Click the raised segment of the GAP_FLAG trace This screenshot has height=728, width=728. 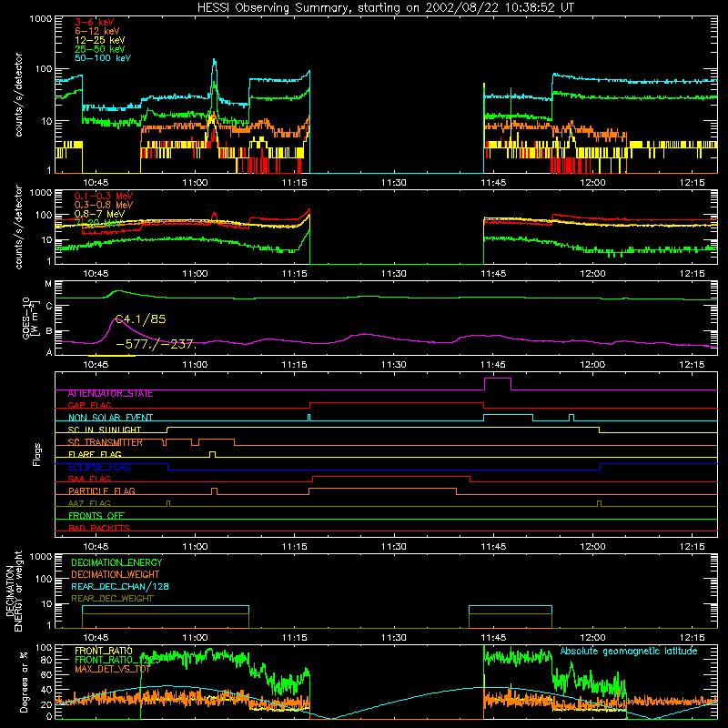[x=397, y=403]
